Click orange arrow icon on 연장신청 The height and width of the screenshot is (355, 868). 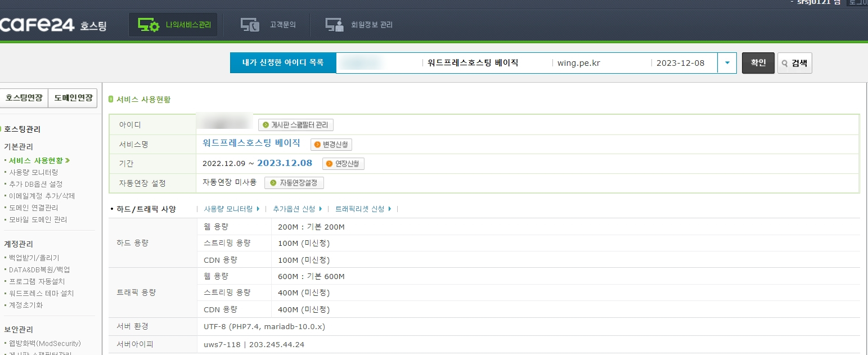(x=330, y=164)
